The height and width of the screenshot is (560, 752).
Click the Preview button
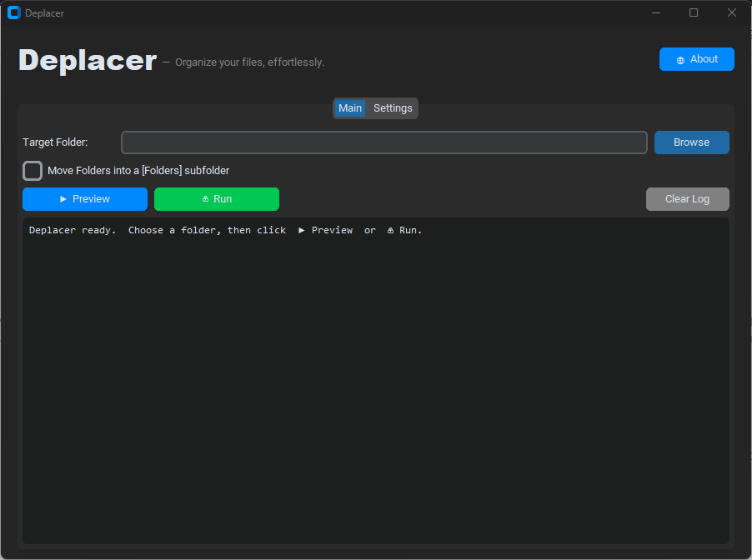(x=85, y=199)
